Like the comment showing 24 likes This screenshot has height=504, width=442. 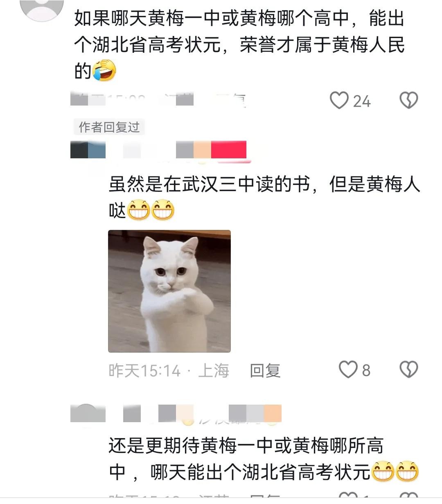click(339, 101)
